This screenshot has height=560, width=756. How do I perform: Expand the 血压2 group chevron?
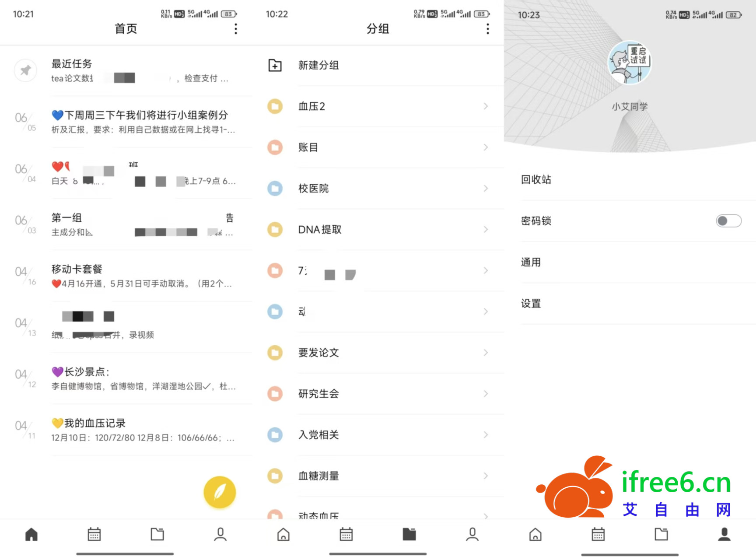[486, 106]
